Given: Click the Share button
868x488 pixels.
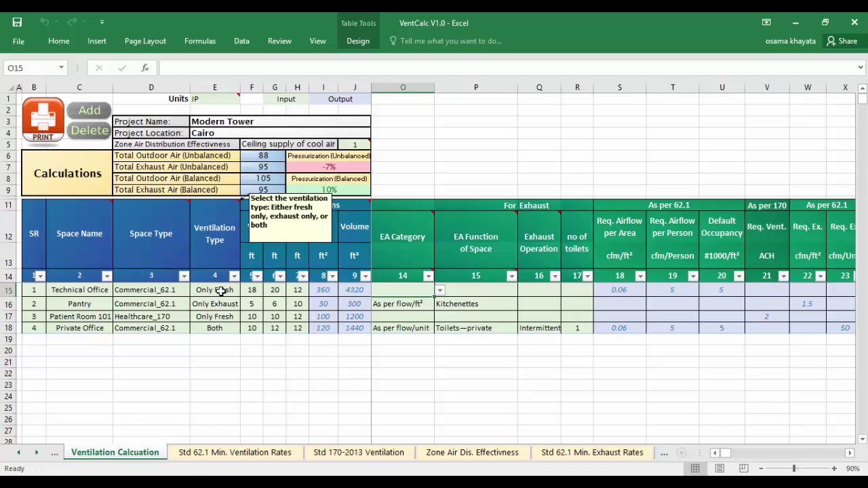Looking at the screenshot, I should click(x=842, y=41).
